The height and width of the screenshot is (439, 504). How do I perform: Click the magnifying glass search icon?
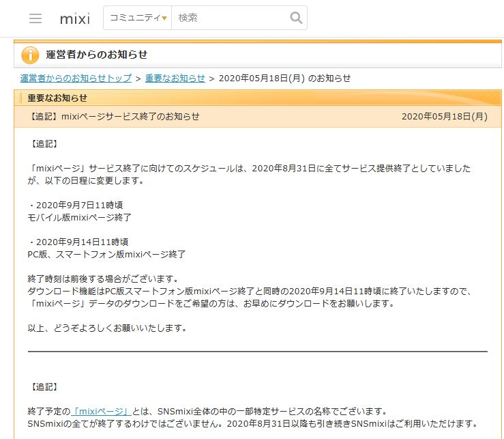point(296,18)
